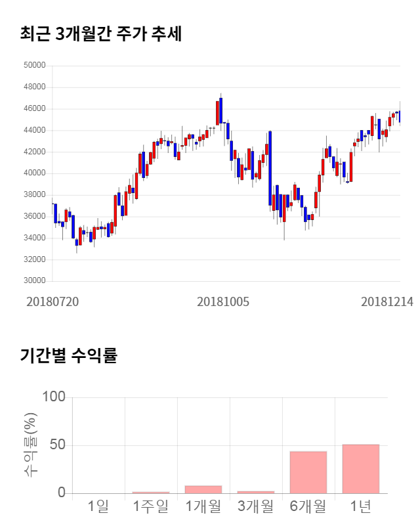Click the 40000 price axis label

(34, 173)
